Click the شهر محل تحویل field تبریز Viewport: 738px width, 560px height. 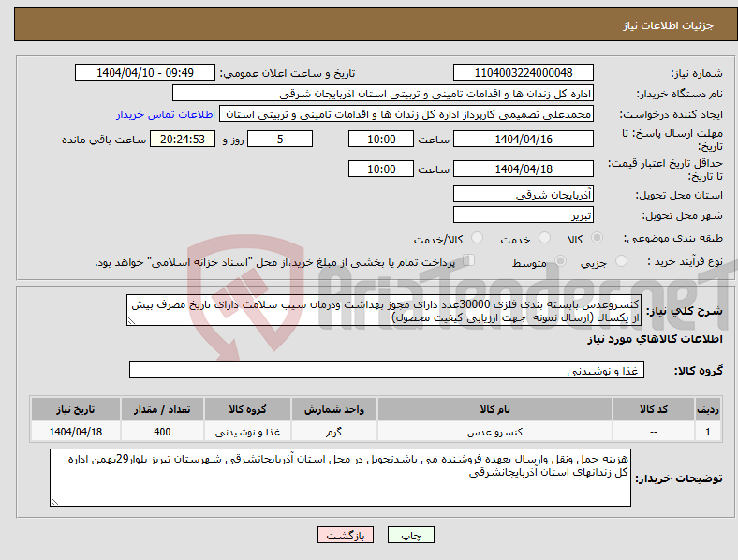524,215
